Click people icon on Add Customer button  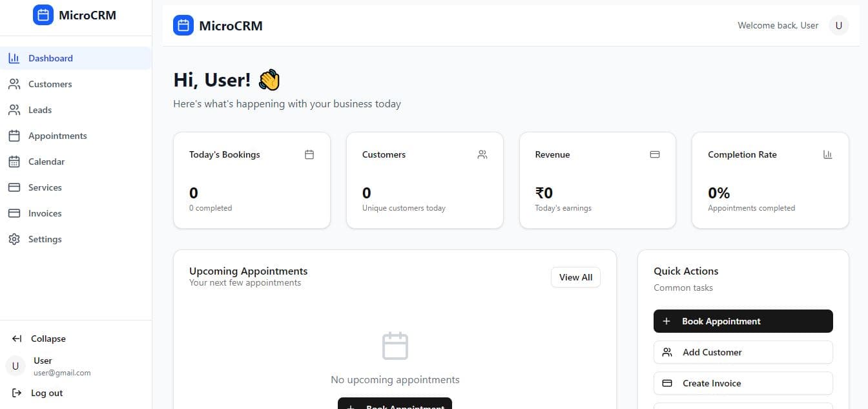point(668,352)
